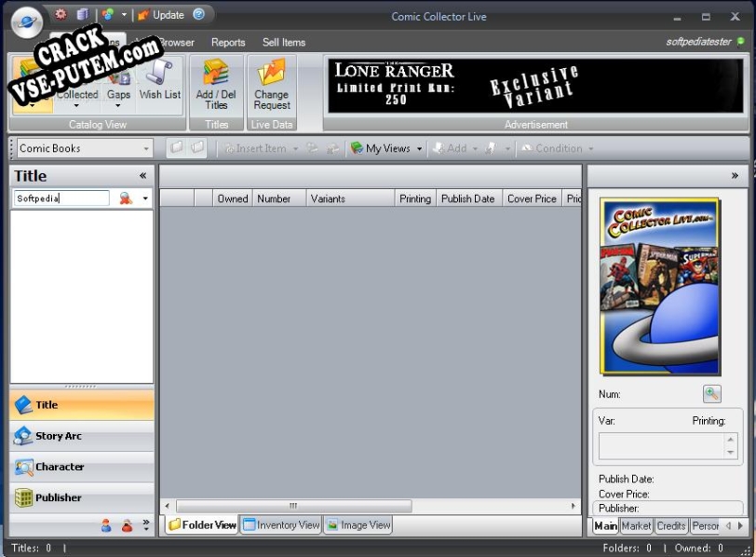Select the Publisher navigation button
Image resolution: width=756 pixels, height=557 pixels.
pyautogui.click(x=82, y=497)
